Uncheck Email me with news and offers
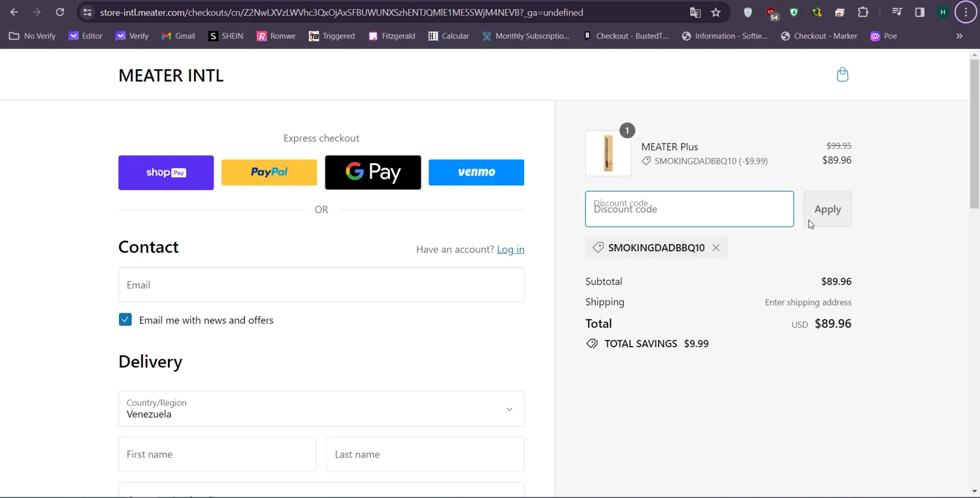Image resolution: width=980 pixels, height=498 pixels. pyautogui.click(x=125, y=320)
